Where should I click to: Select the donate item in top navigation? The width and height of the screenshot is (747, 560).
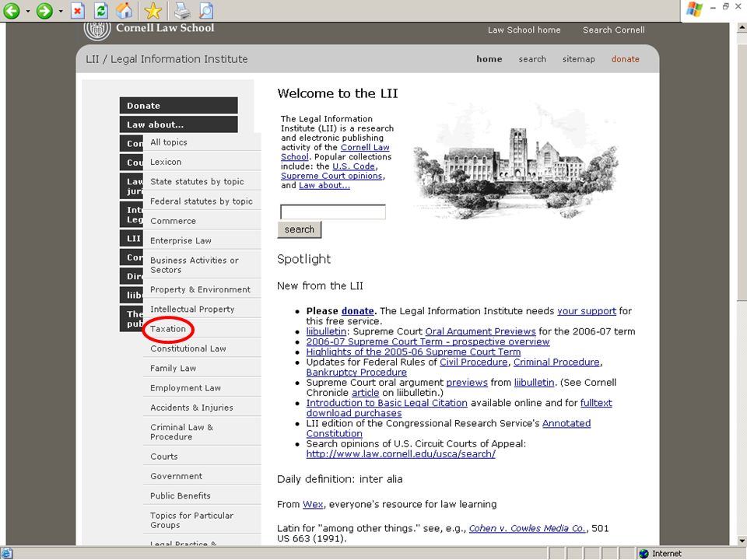click(625, 59)
